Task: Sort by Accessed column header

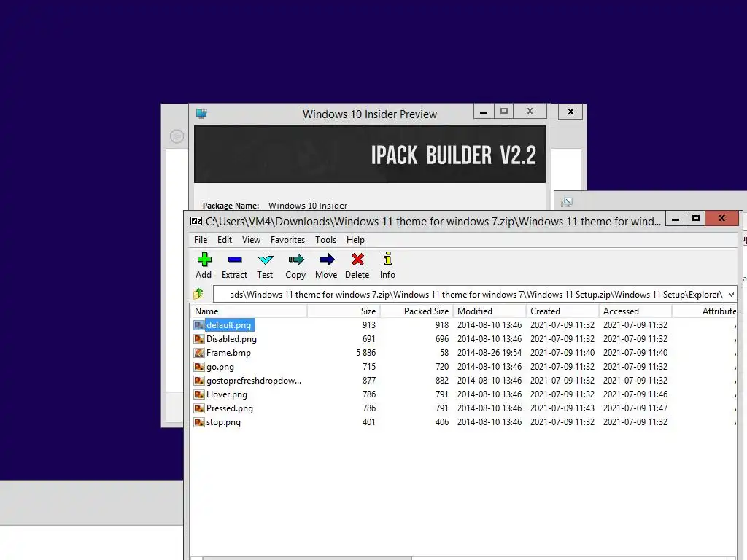Action: (635, 311)
